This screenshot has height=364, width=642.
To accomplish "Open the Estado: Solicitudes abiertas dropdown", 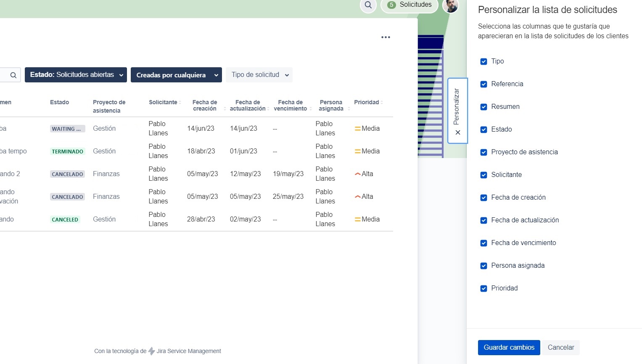I will (76, 75).
